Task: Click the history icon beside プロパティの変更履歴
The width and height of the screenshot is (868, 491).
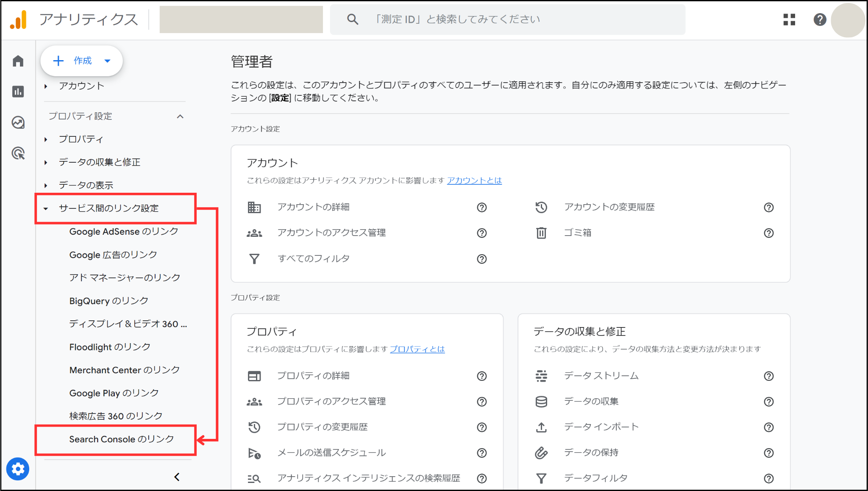Action: click(254, 427)
